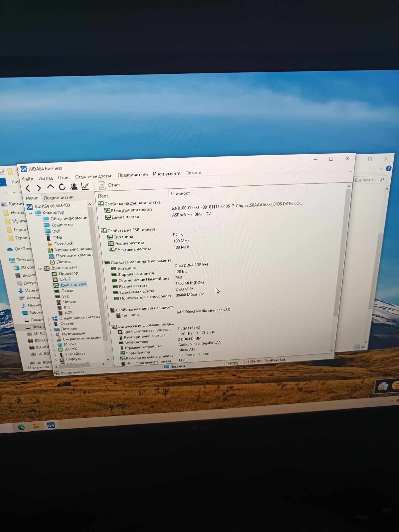
Task: Click the Поле column header
Action: 103,196
